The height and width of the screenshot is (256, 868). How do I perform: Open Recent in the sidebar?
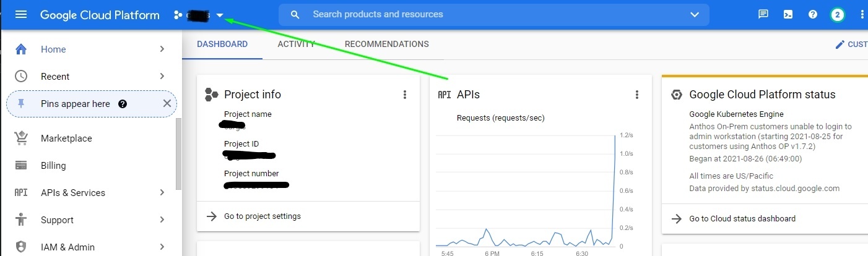click(x=91, y=76)
